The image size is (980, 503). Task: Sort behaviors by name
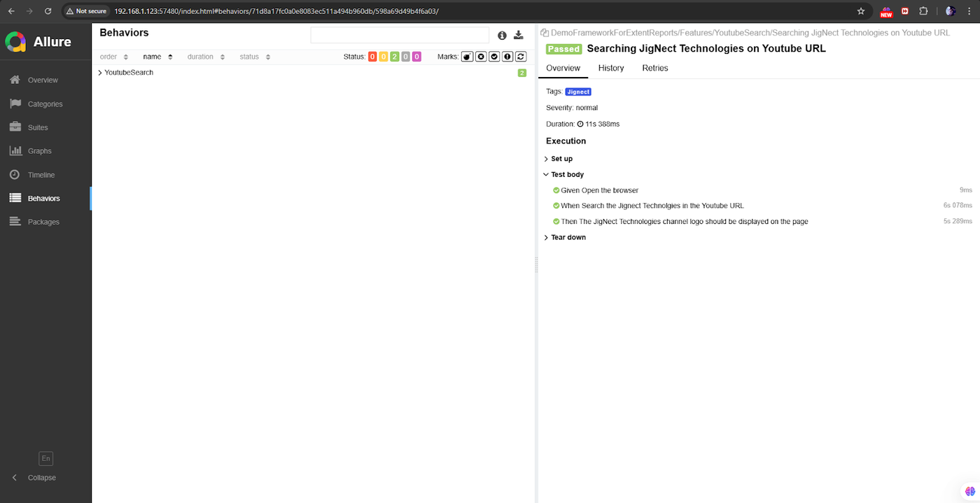click(157, 57)
